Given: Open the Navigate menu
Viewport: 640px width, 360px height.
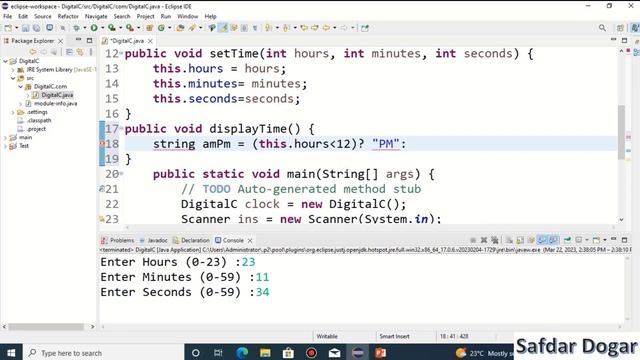Looking at the screenshot, I should (x=96, y=16).
